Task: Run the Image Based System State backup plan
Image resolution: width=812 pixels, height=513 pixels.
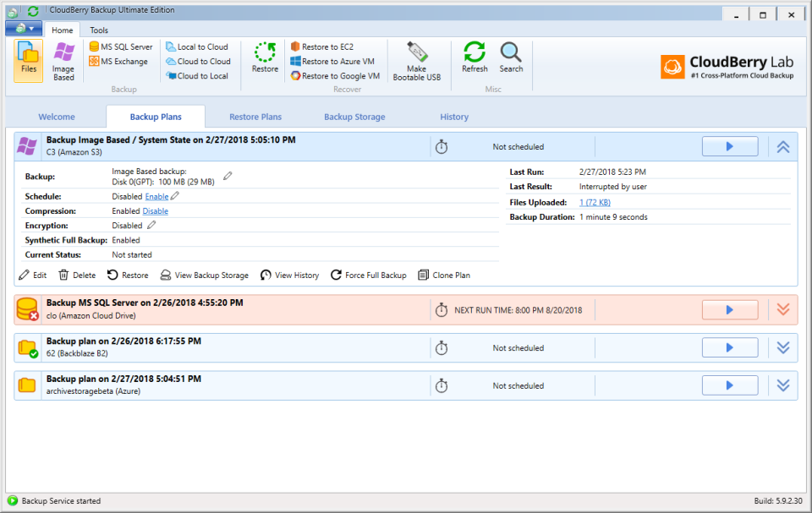Action: (x=730, y=146)
